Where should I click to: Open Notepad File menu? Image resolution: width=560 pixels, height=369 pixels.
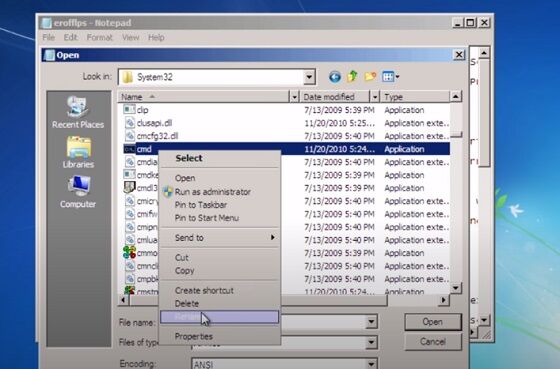coord(49,38)
